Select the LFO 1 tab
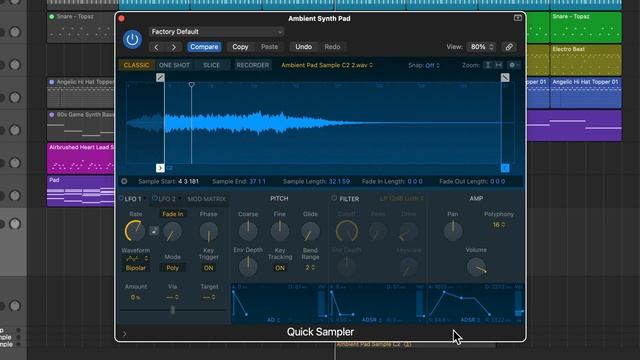The width and height of the screenshot is (640, 360). click(x=133, y=199)
